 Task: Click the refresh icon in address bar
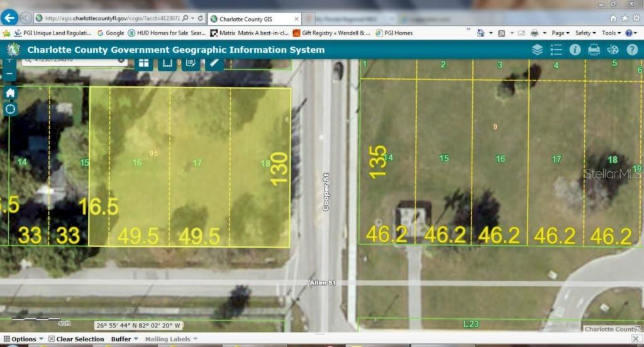tap(201, 18)
